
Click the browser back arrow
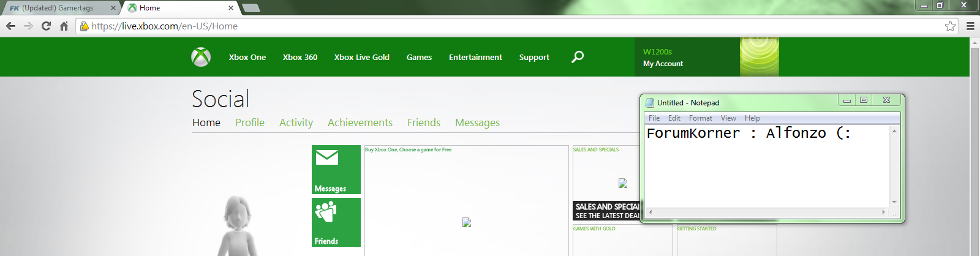tap(10, 26)
